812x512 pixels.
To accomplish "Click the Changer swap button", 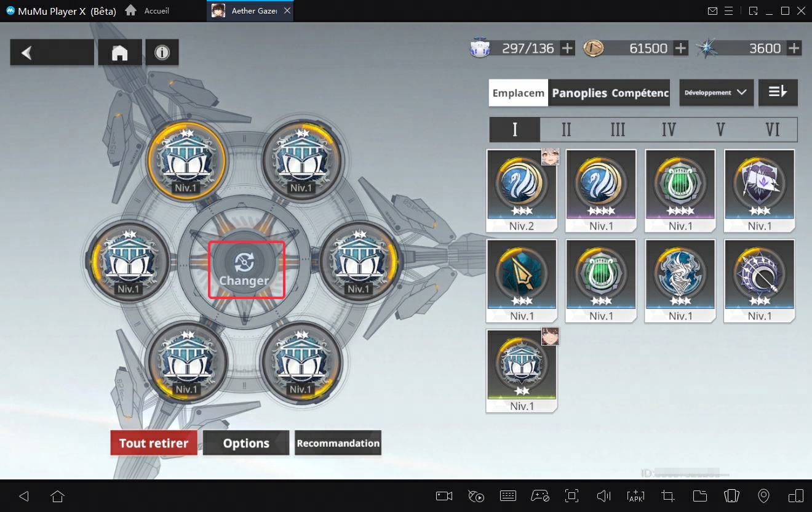I will [247, 270].
